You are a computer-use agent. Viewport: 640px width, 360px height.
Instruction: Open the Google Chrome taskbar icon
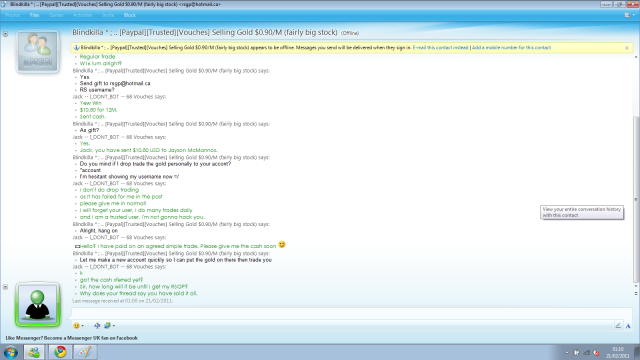(x=60, y=352)
